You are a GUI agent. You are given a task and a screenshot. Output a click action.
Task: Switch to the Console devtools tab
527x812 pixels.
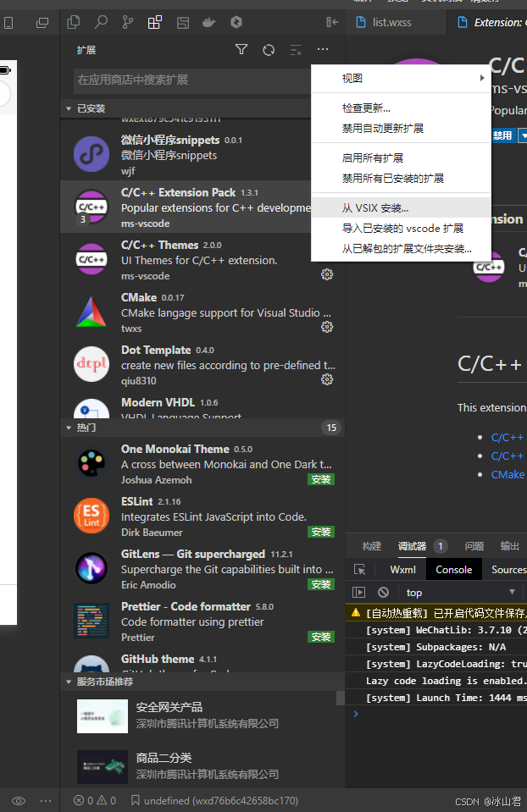point(454,570)
